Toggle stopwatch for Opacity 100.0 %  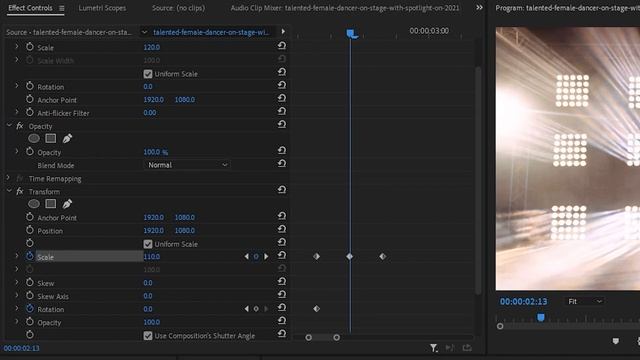click(30, 152)
